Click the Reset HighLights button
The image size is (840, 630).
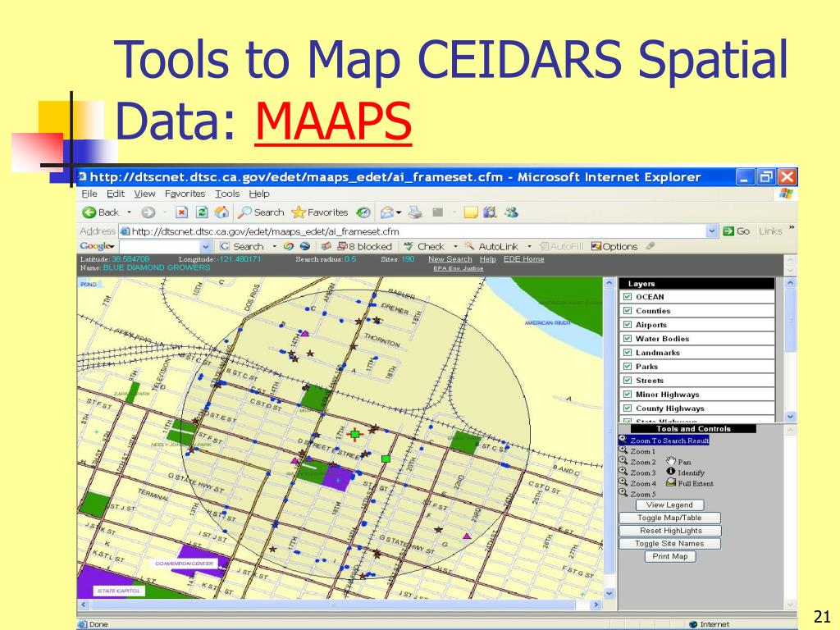point(670,531)
